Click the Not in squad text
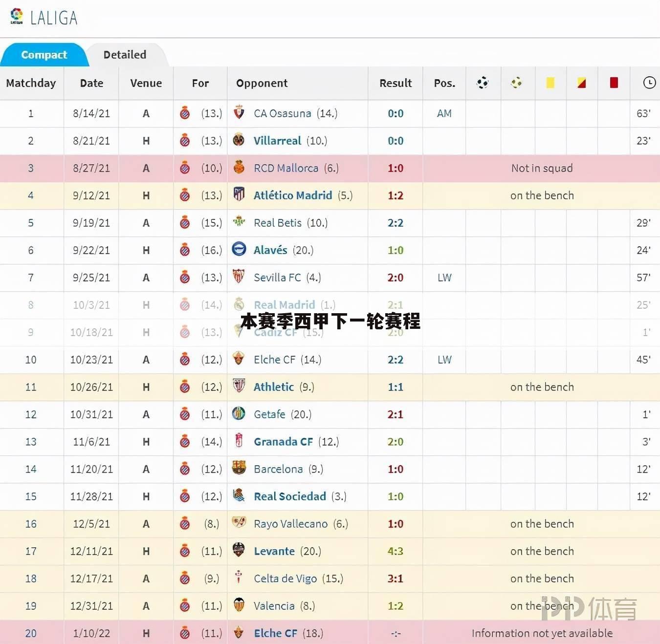 click(542, 168)
